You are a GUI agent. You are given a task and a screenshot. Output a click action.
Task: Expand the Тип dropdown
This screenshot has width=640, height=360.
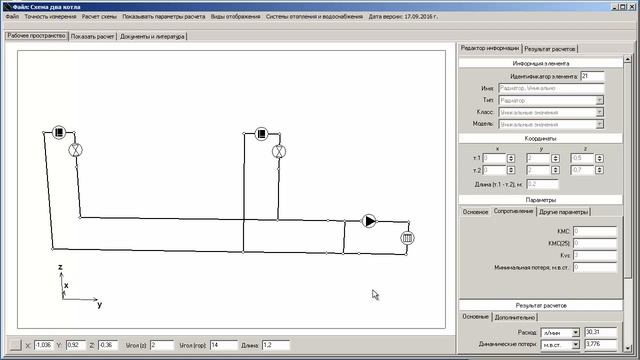[x=599, y=100]
